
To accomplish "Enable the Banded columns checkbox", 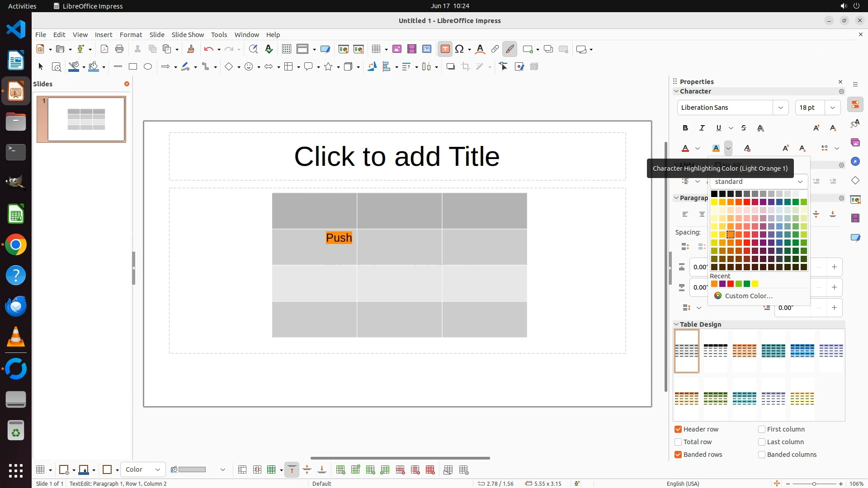I will pyautogui.click(x=762, y=455).
